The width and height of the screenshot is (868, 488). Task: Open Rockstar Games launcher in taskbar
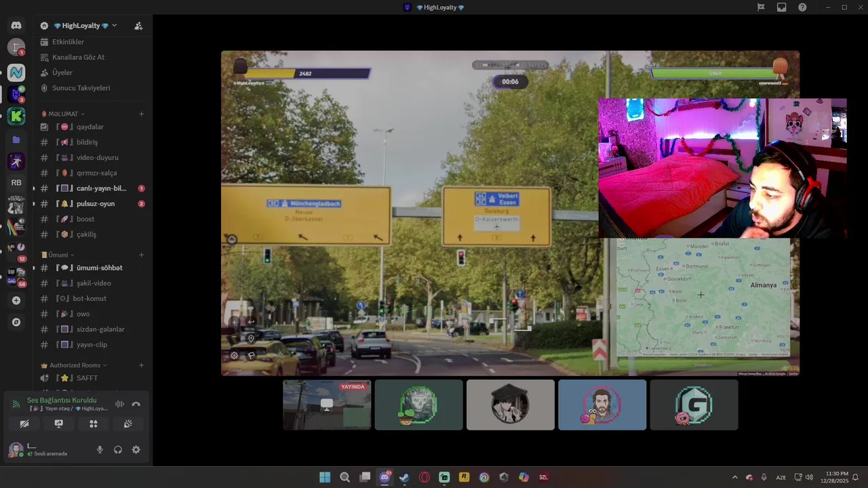464,477
